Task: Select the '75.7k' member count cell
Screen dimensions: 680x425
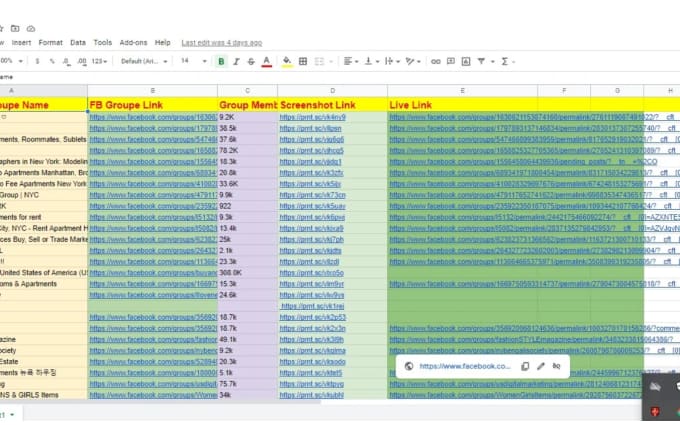Action: point(248,384)
